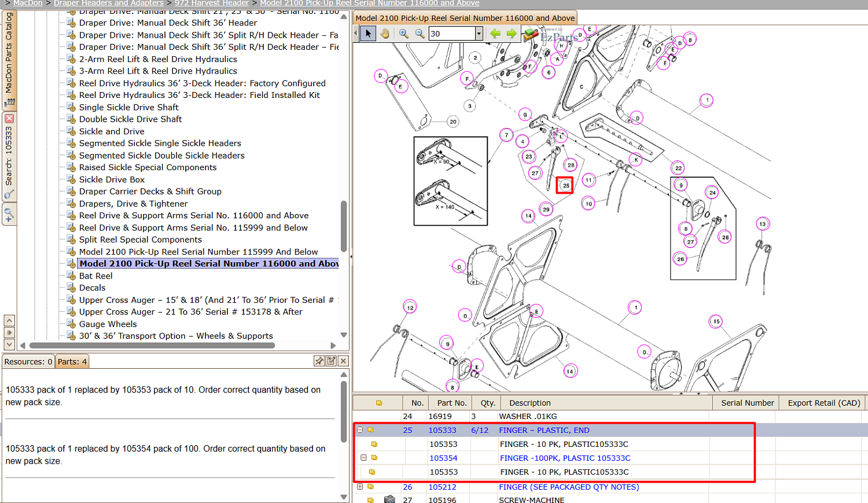Viewport: 868px width, 503px height.
Task: Click the side panel down arrow button
Action: 9,344
